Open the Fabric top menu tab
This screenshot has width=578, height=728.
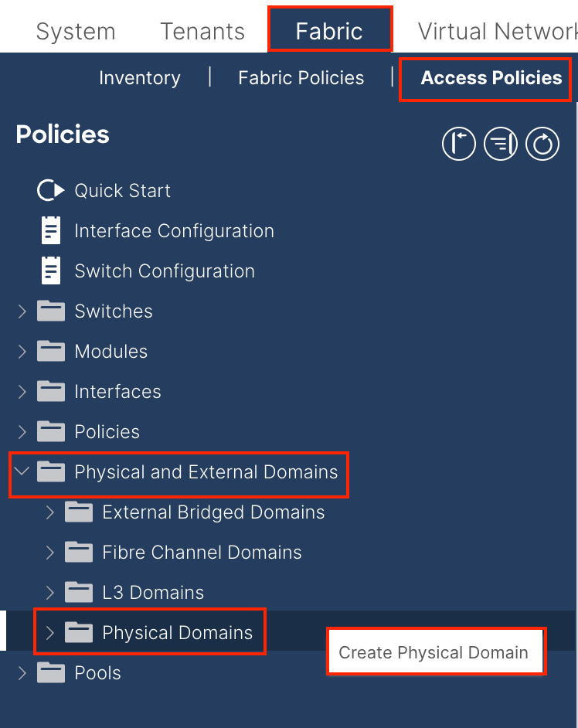(x=329, y=32)
